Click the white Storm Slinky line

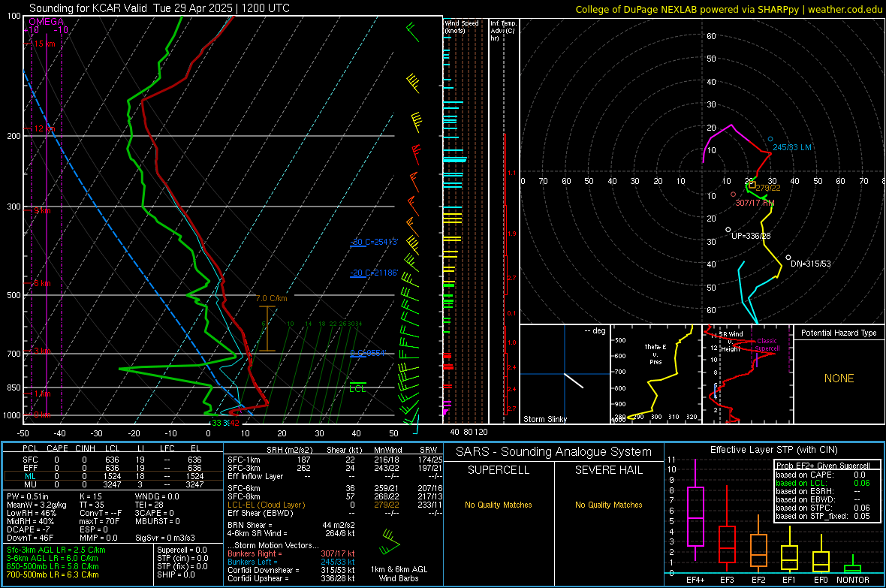tap(574, 381)
